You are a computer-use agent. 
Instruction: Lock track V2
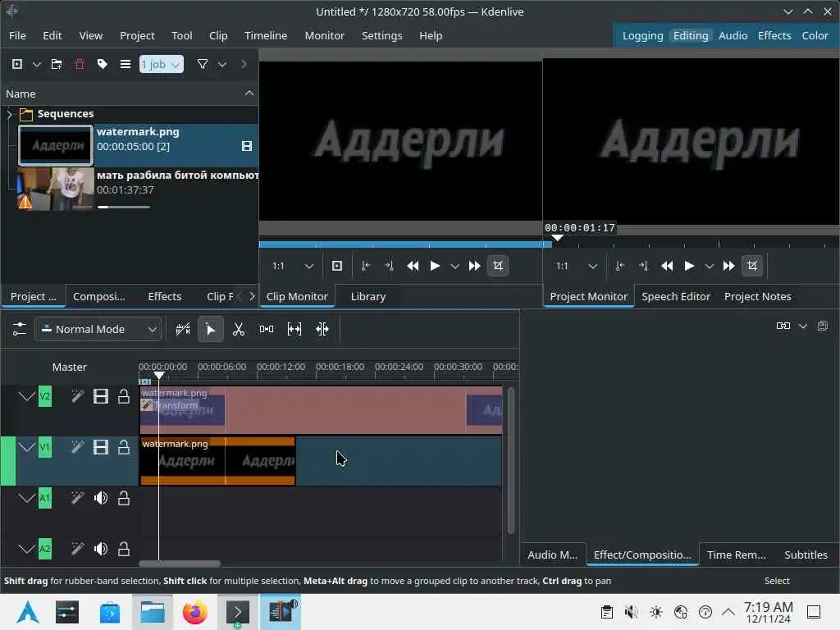tap(124, 396)
